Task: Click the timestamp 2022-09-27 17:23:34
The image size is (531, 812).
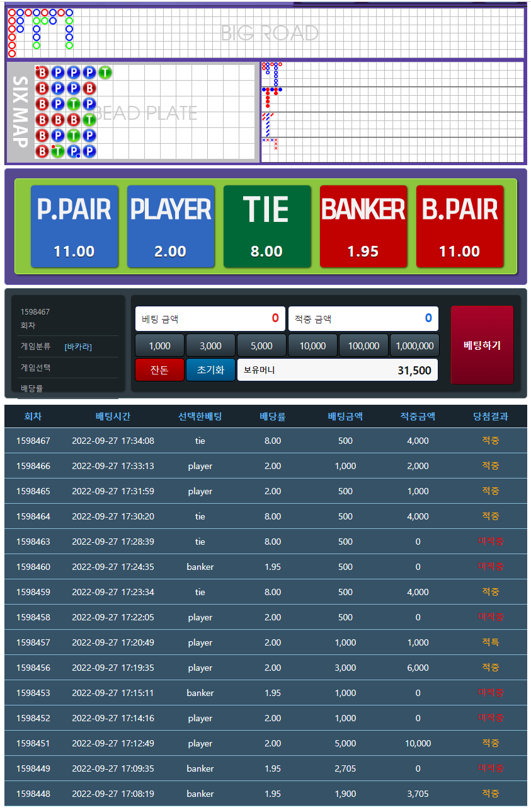Action: [x=113, y=592]
